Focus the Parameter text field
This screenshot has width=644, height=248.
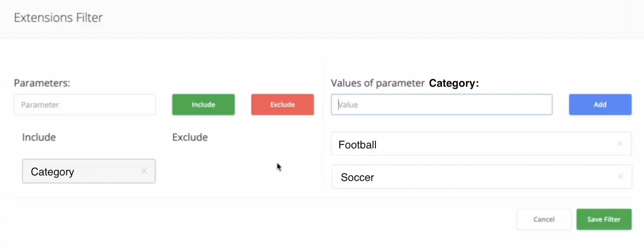(85, 105)
